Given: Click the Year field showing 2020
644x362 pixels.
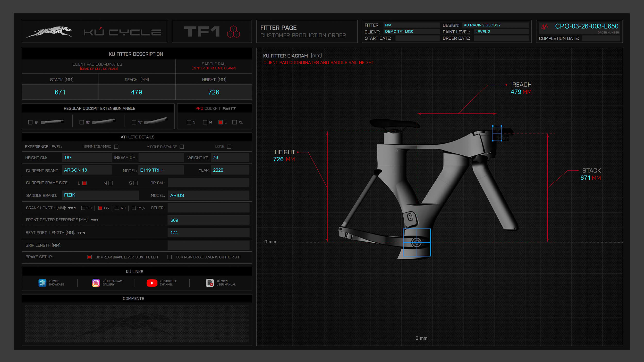Looking at the screenshot, I should pyautogui.click(x=230, y=170).
